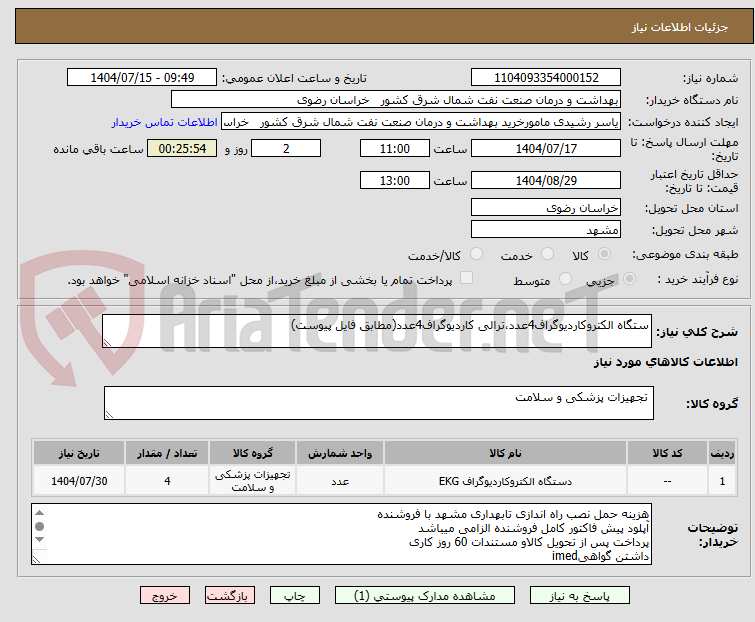Click the کد کالا column header

[x=667, y=453]
